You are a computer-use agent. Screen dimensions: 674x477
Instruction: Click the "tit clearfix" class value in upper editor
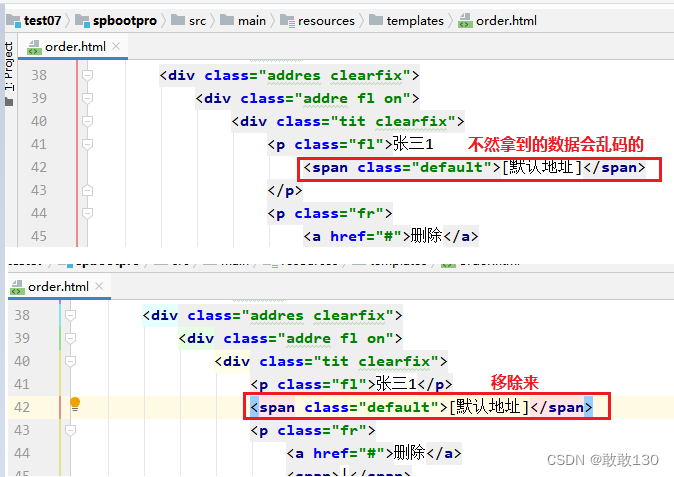394,122
